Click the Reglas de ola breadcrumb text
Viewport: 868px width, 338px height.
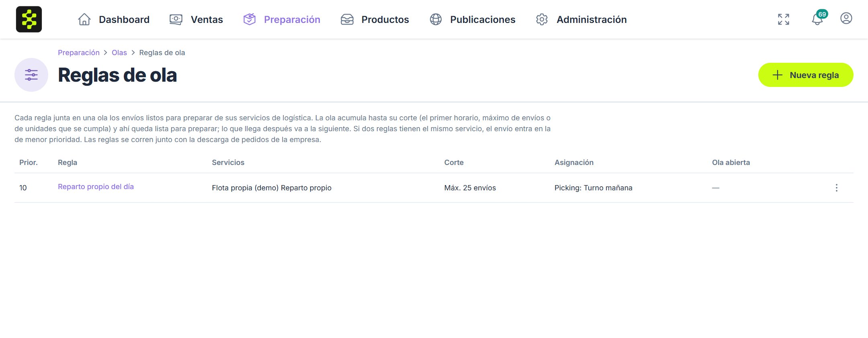(162, 53)
